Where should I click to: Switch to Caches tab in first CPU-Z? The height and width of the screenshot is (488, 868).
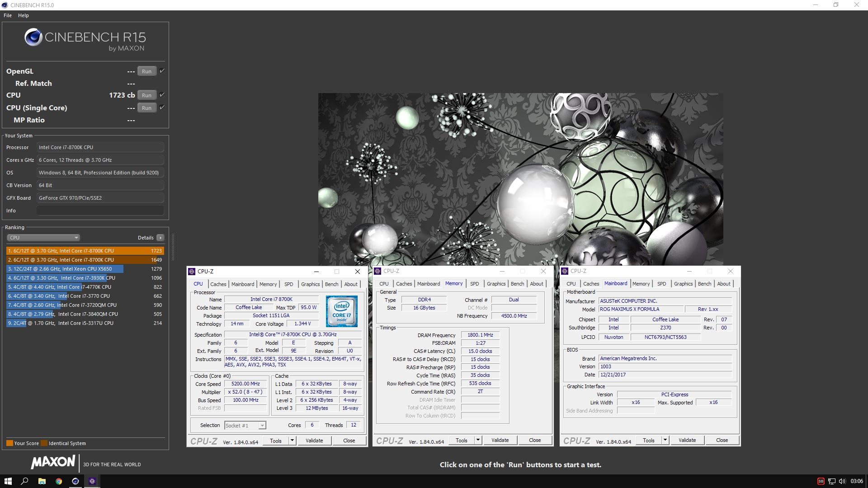coord(218,284)
